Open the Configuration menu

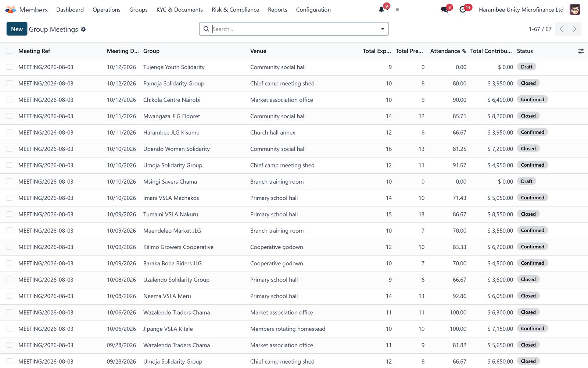[313, 10]
